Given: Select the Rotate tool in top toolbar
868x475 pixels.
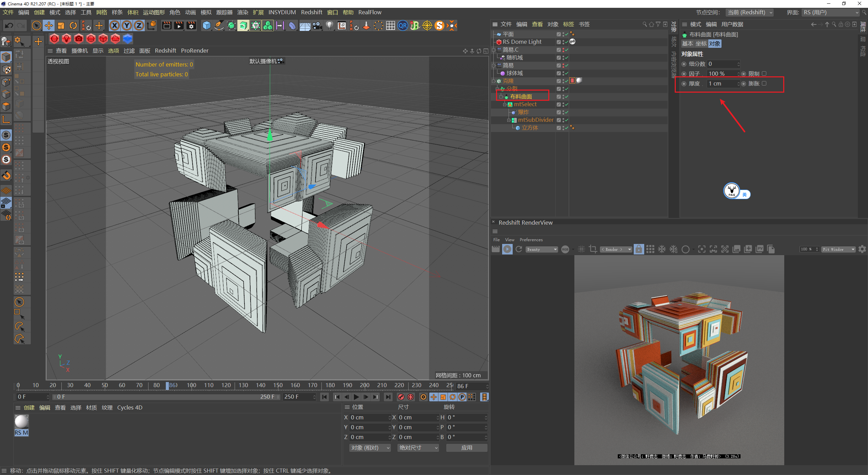Looking at the screenshot, I should tap(73, 25).
